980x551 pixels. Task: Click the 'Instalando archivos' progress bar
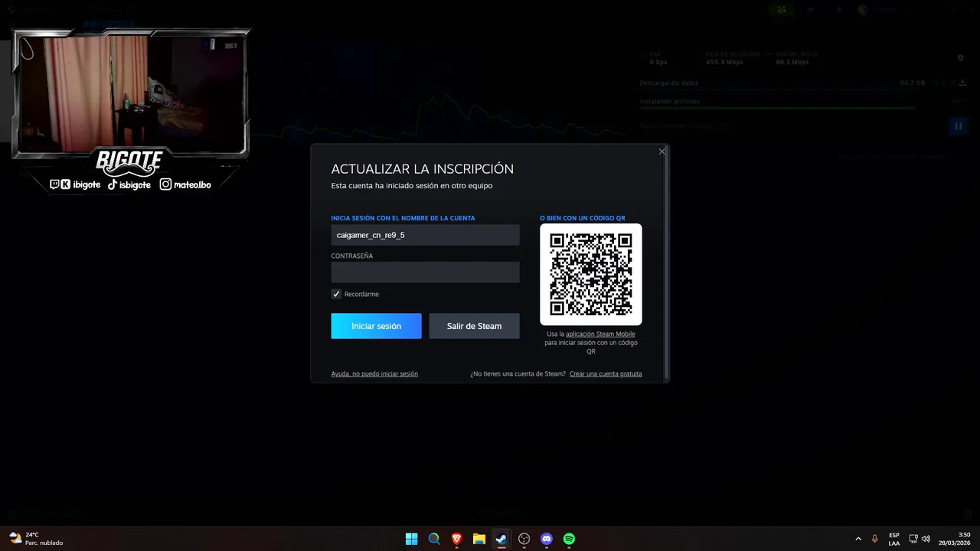point(777,108)
